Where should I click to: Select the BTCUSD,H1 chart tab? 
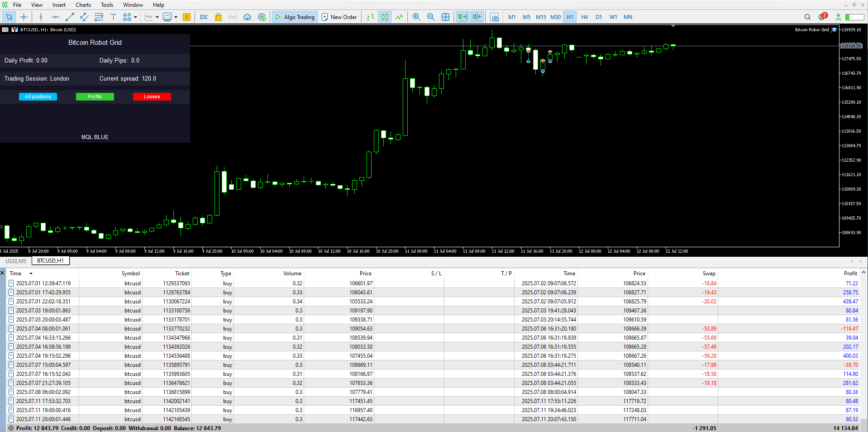pyautogui.click(x=50, y=261)
